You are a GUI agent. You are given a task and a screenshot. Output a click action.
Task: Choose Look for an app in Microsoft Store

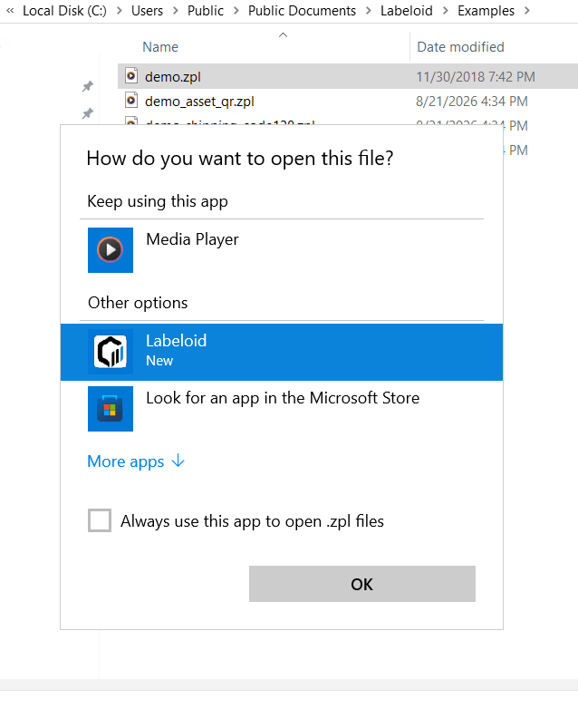pos(283,398)
